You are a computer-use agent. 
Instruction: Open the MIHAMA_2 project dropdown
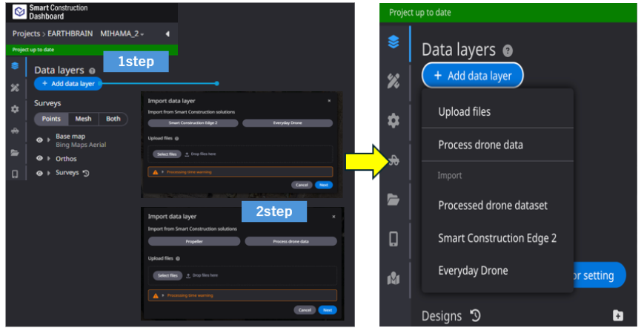click(x=122, y=33)
